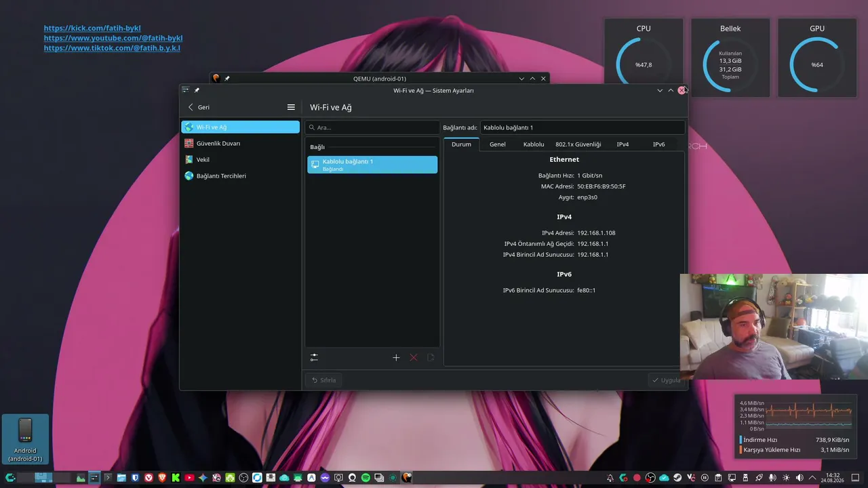Viewport: 868px width, 488px height.
Task: Click IPv4 Adresi value 192.168.1.108
Action: coord(596,232)
